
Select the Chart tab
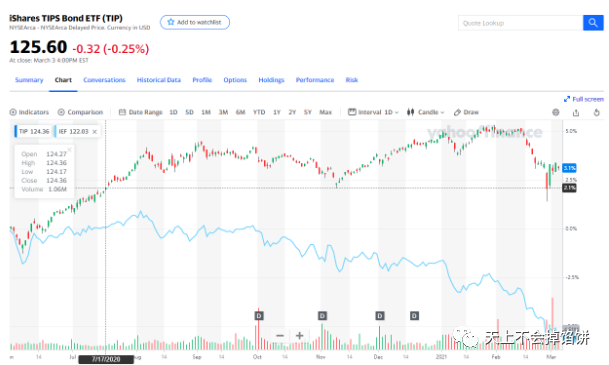[x=63, y=80]
